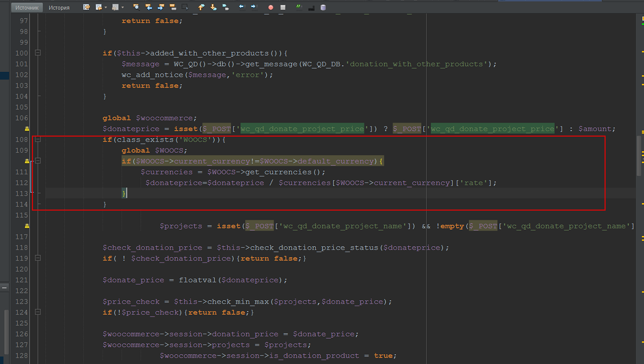Click 'is_donation_product' on line 128
The width and height of the screenshot is (644, 364).
tap(314, 356)
